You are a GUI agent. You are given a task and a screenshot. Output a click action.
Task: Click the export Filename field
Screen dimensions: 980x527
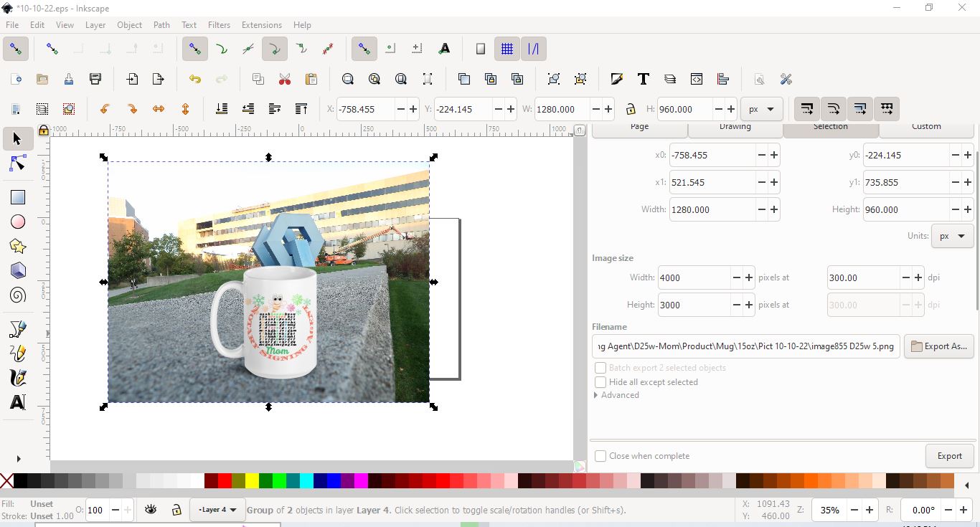(746, 346)
